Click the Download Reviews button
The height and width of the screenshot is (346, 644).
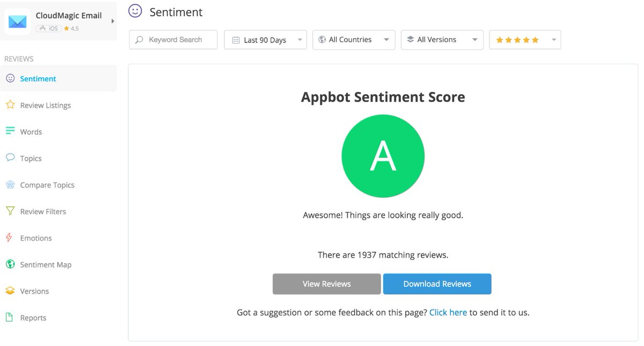click(x=437, y=284)
